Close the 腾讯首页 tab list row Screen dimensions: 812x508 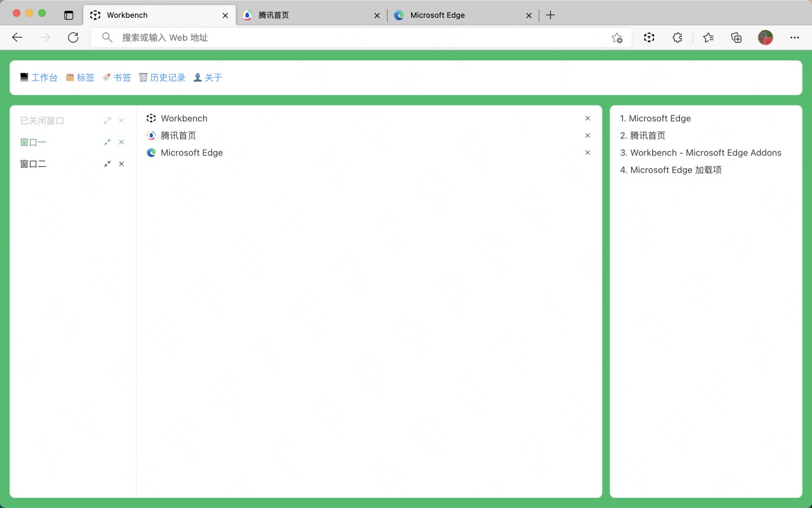[x=587, y=135]
